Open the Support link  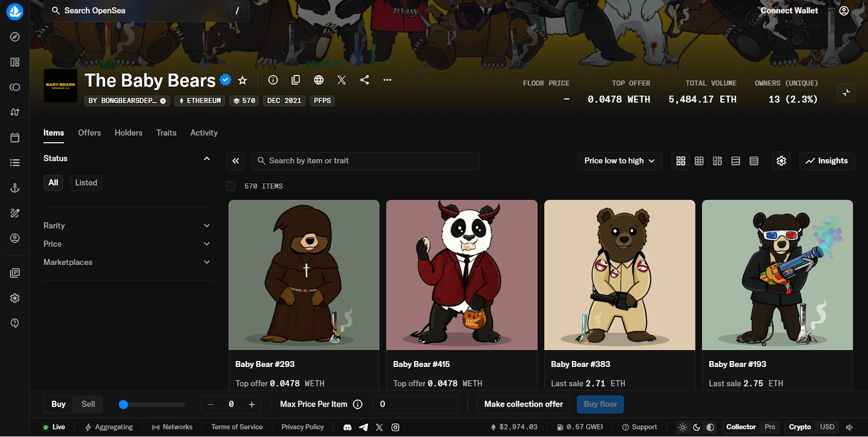coord(640,427)
